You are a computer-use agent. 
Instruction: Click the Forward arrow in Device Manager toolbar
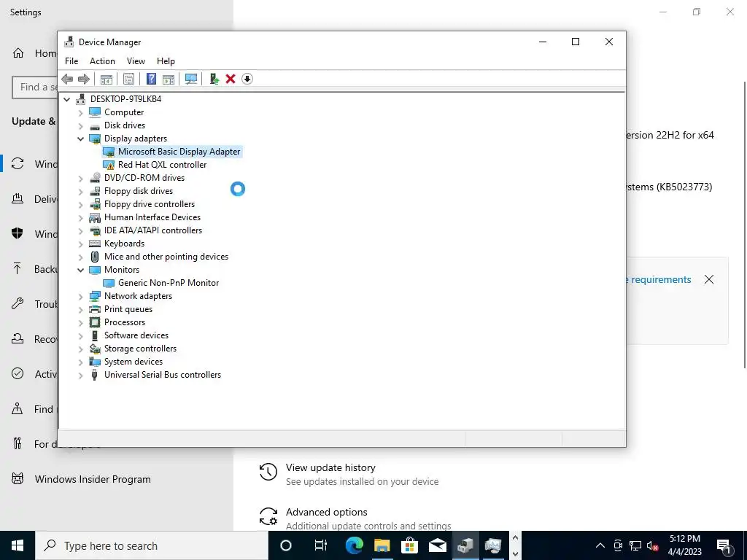[x=84, y=79]
